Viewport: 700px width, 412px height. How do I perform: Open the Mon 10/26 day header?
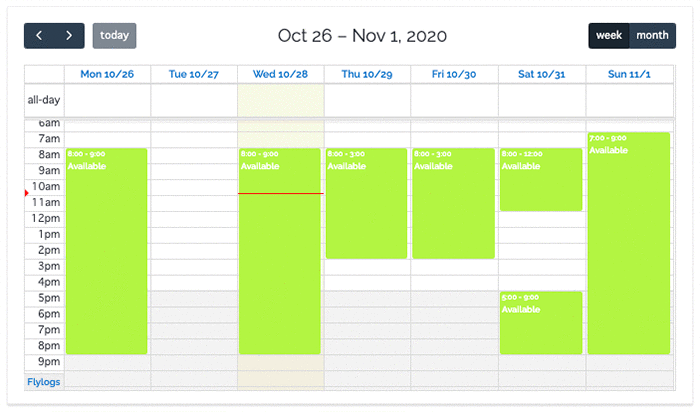click(x=107, y=74)
